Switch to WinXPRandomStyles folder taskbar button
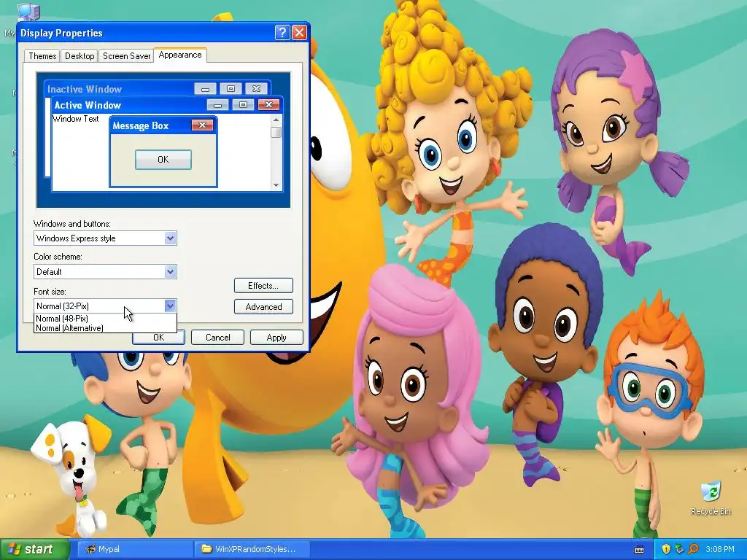 (252, 549)
